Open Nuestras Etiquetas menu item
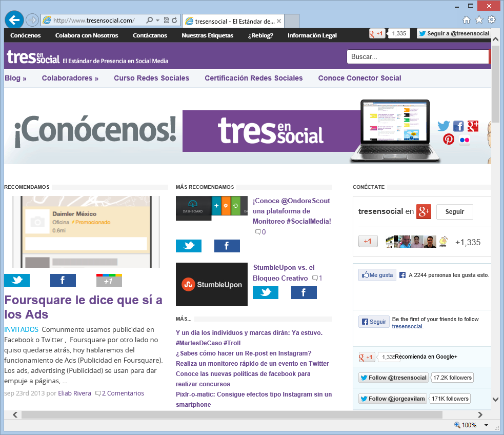Image resolution: width=504 pixels, height=435 pixels. click(x=207, y=35)
